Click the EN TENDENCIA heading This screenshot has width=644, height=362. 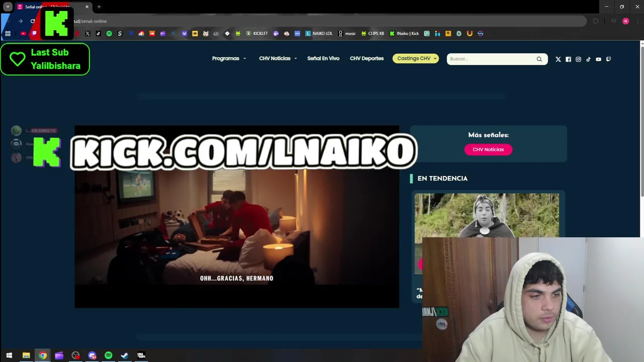[442, 178]
